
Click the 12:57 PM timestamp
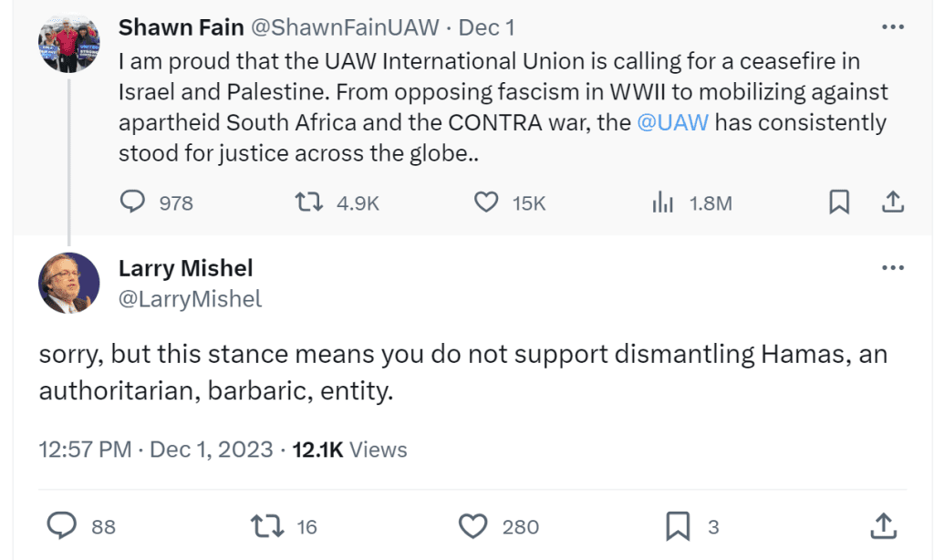(x=87, y=450)
